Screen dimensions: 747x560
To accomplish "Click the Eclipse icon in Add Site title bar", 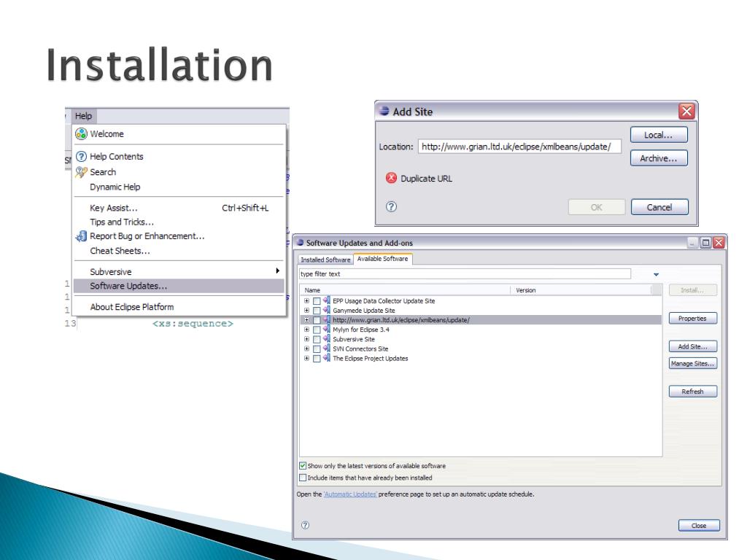I will 384,112.
